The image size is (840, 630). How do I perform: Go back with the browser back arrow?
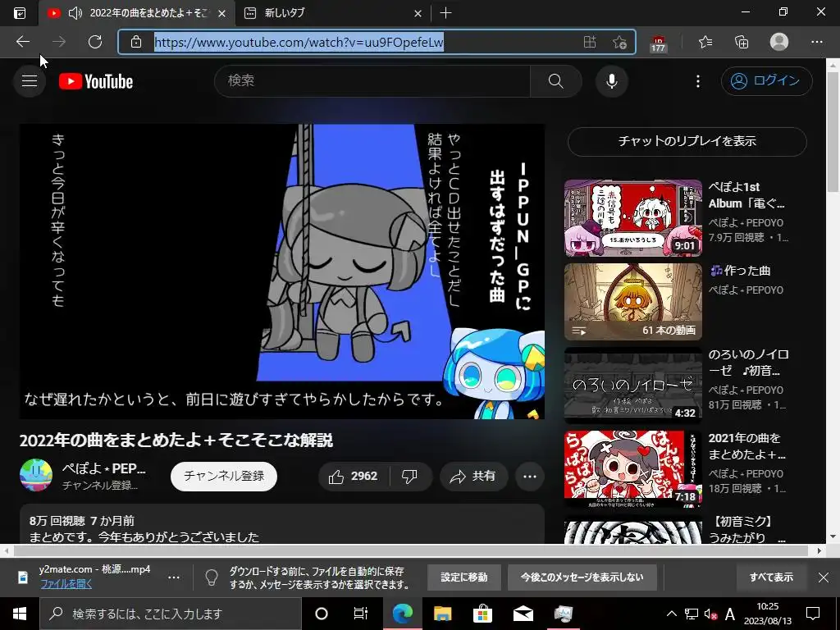(22, 42)
